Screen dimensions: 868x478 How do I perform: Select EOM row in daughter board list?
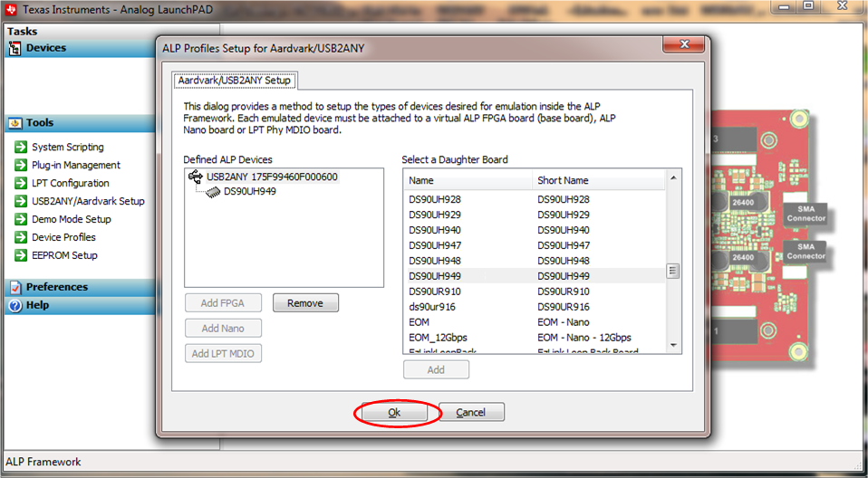point(535,322)
